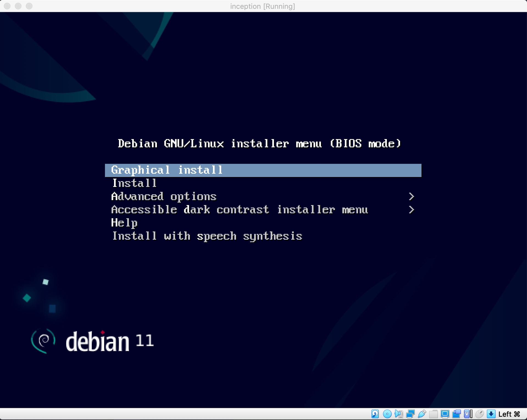Screen dimensions: 527x420
Task: Open the hard disk activity indicator
Action: pos(375,414)
